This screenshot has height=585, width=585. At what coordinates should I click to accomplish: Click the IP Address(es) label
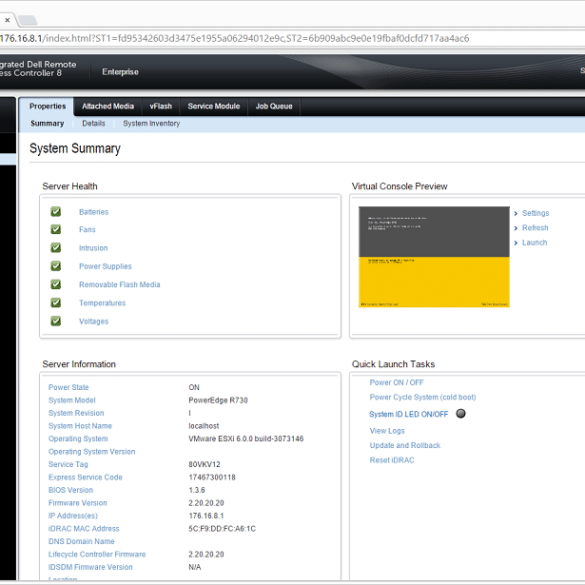click(x=73, y=516)
